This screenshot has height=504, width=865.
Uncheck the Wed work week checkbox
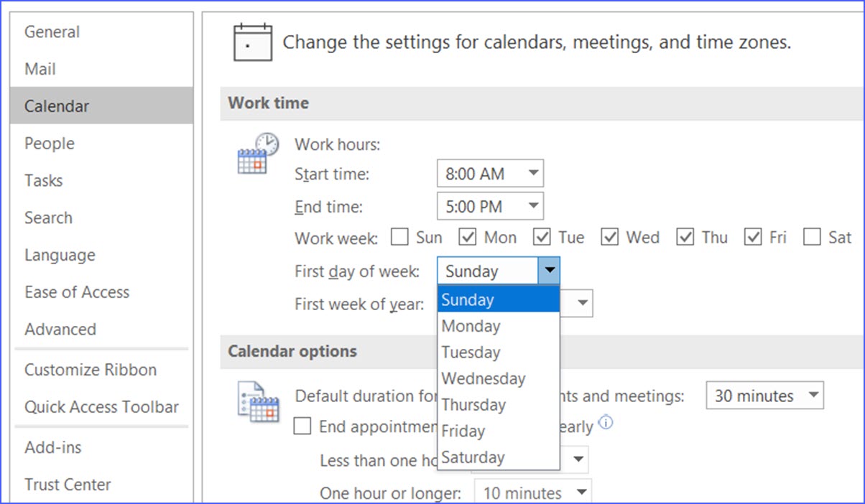(x=610, y=237)
